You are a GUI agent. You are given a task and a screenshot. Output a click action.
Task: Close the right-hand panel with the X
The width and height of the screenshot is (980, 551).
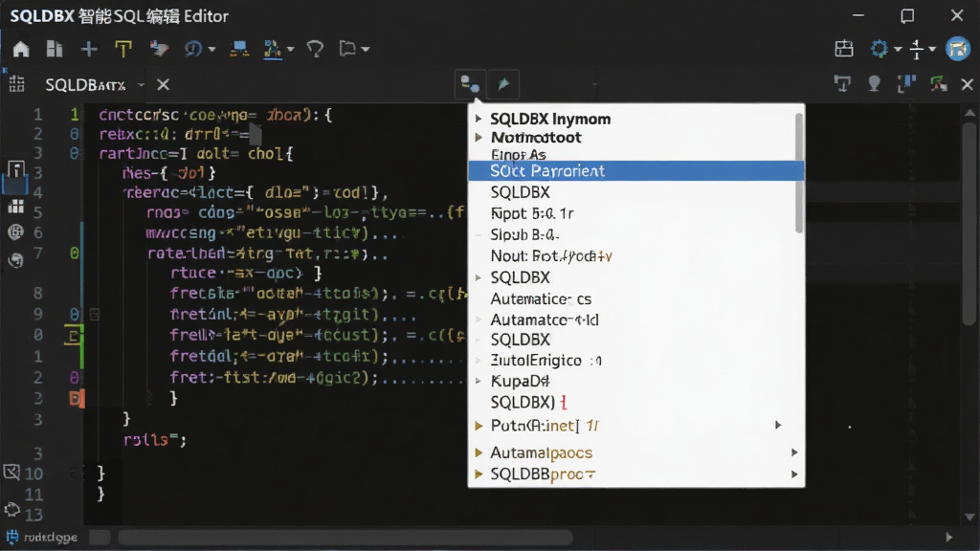pos(967,84)
